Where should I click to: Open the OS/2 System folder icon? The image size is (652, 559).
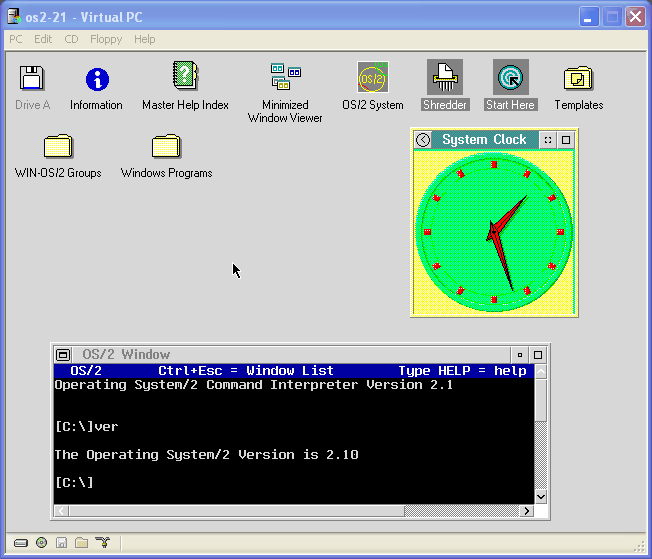(373, 77)
